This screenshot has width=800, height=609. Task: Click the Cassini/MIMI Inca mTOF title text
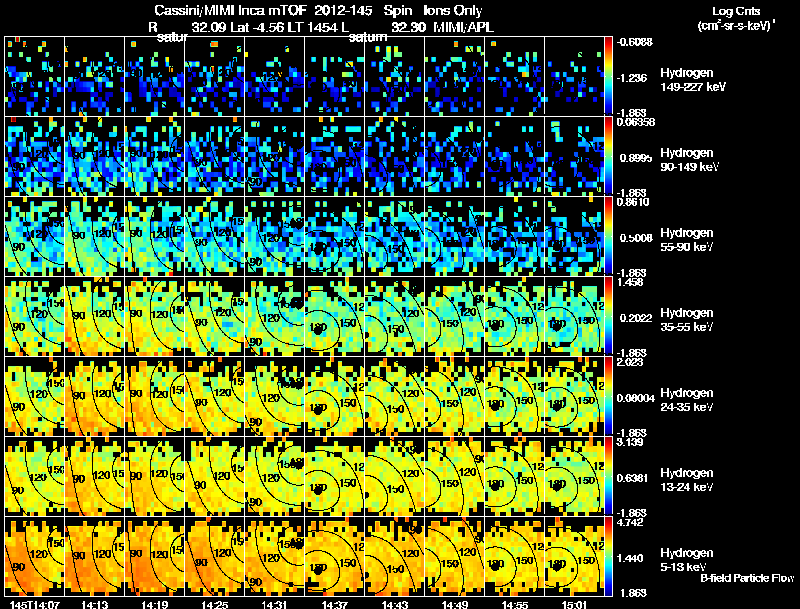pos(230,11)
